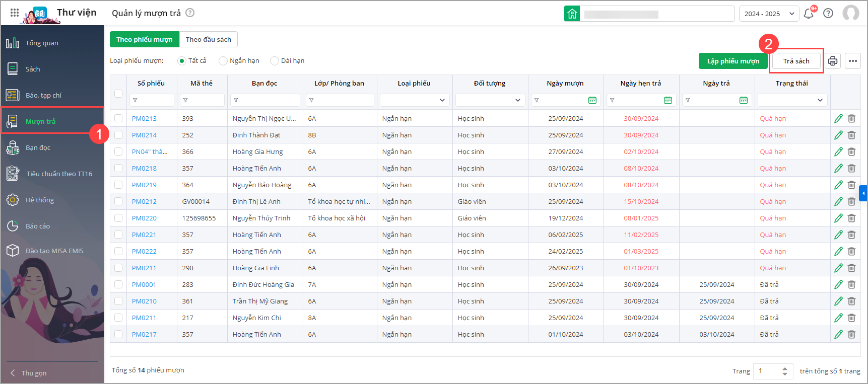Select the Ngắn hạn radio button
The image size is (868, 384).
(x=223, y=61)
